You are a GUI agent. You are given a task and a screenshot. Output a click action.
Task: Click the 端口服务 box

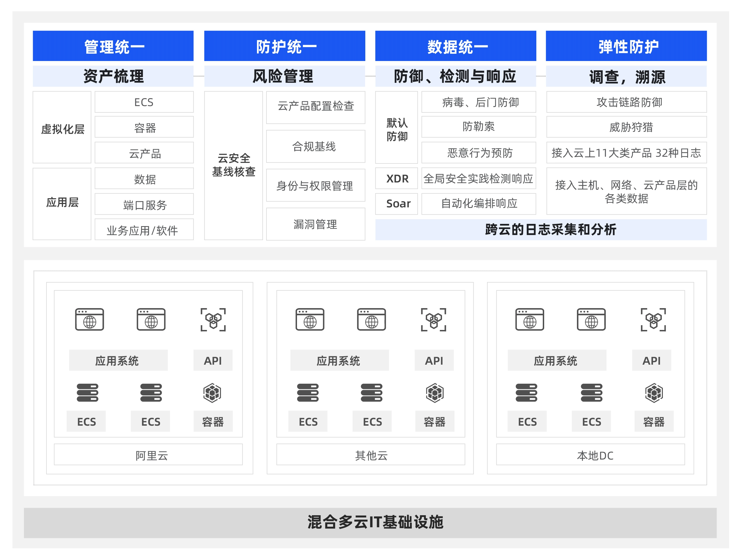pos(144,204)
